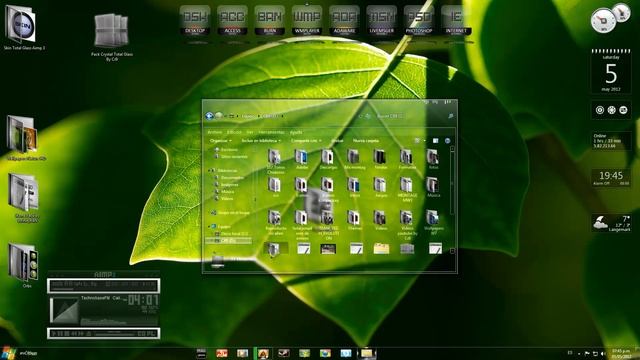The image size is (640, 360).
Task: Open the Ver menu
Action: click(x=250, y=132)
